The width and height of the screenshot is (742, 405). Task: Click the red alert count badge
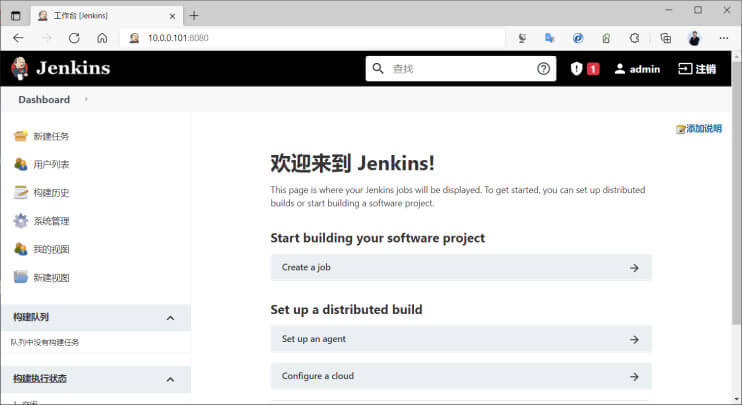(593, 69)
